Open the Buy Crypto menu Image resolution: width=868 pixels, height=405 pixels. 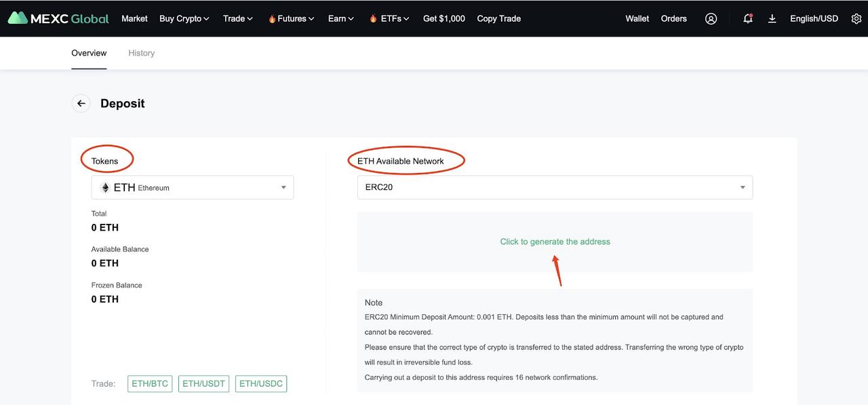tap(181, 18)
